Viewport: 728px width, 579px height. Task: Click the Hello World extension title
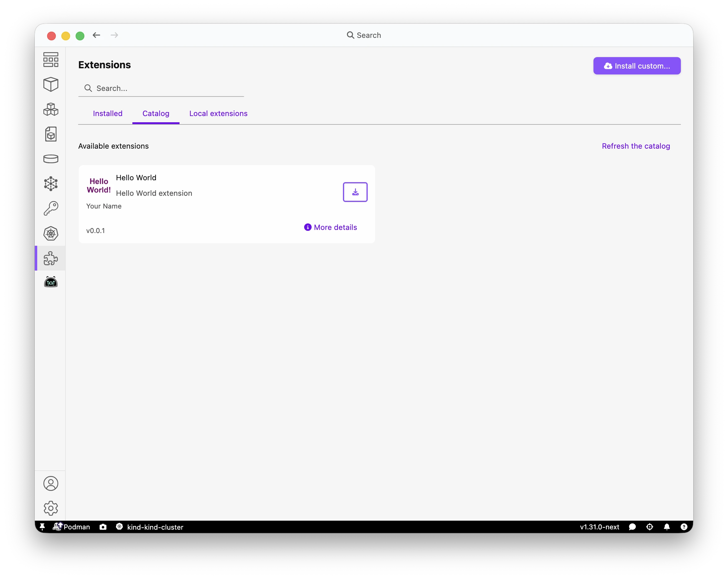[136, 178]
